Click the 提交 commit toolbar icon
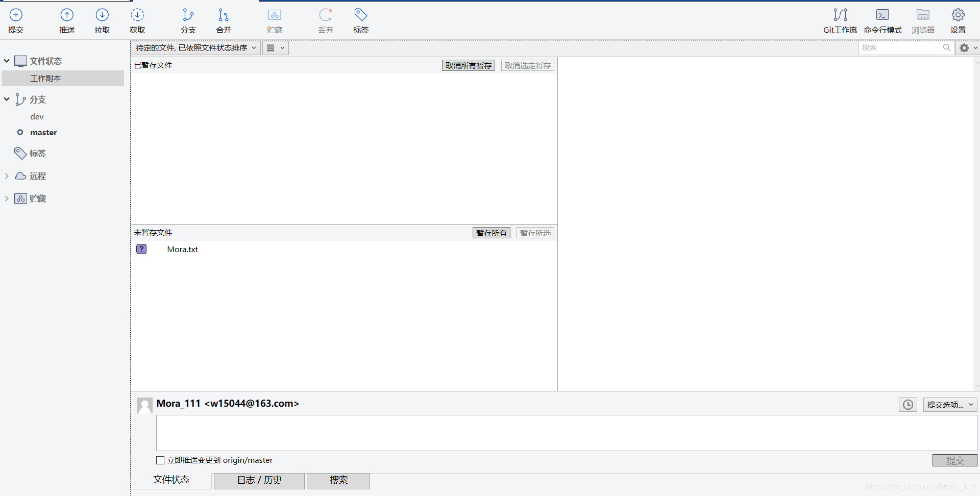The height and width of the screenshot is (496, 980). tap(16, 15)
